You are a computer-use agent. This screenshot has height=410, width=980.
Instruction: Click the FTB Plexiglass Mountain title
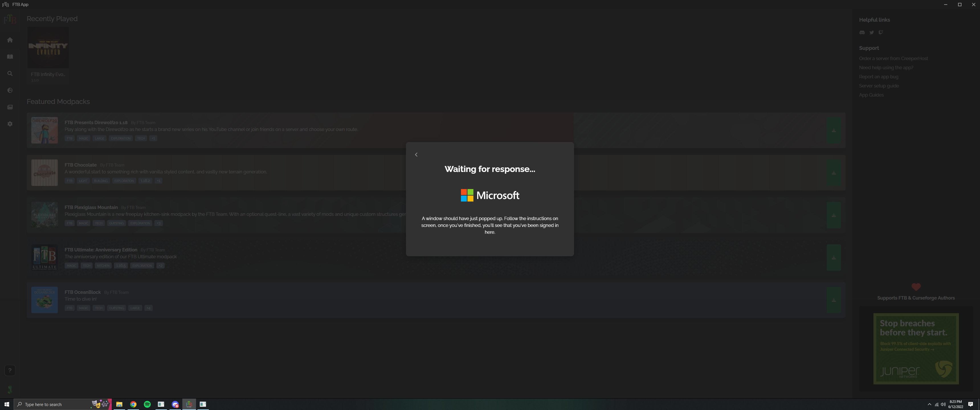pyautogui.click(x=91, y=207)
